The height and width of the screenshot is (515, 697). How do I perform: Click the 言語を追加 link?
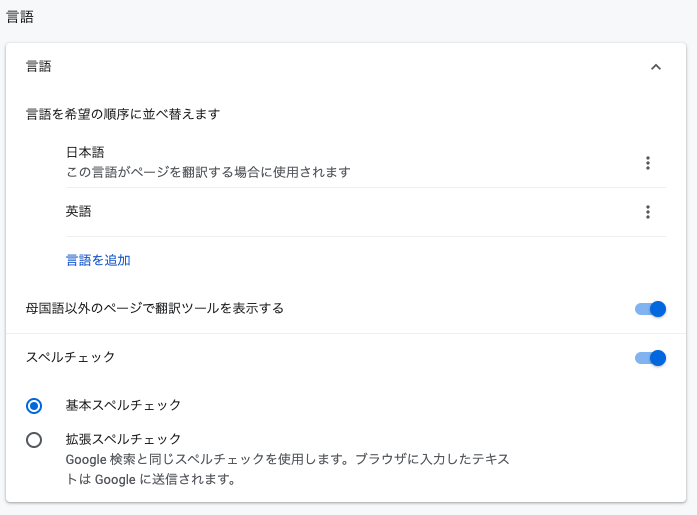pyautogui.click(x=98, y=260)
